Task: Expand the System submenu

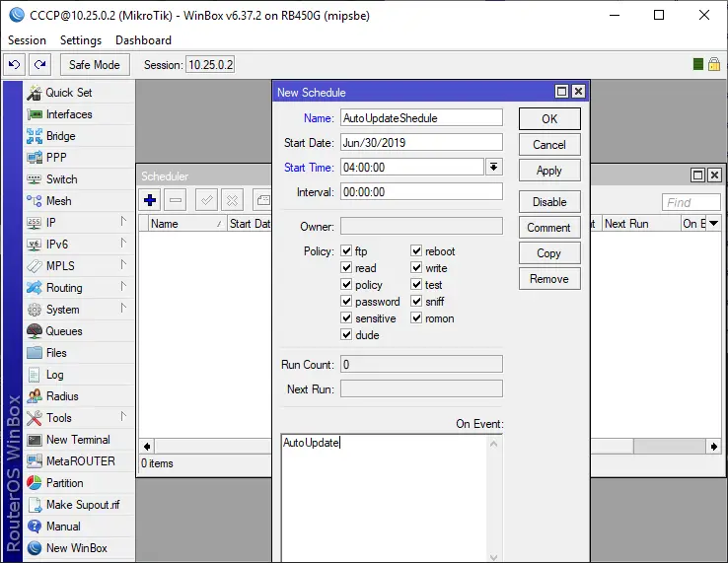Action: 123,309
